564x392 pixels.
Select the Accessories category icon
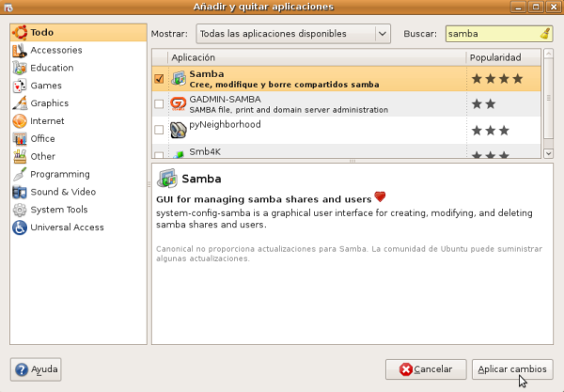tap(19, 50)
